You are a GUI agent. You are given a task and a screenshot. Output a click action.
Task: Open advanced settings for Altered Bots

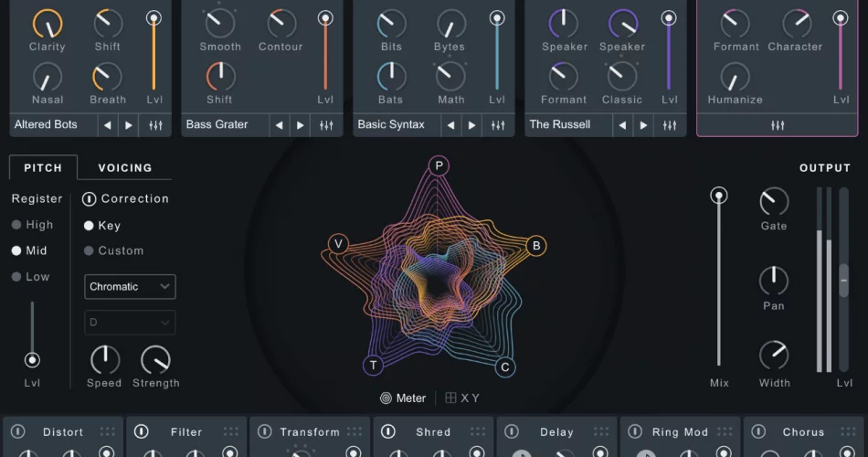[x=155, y=125]
